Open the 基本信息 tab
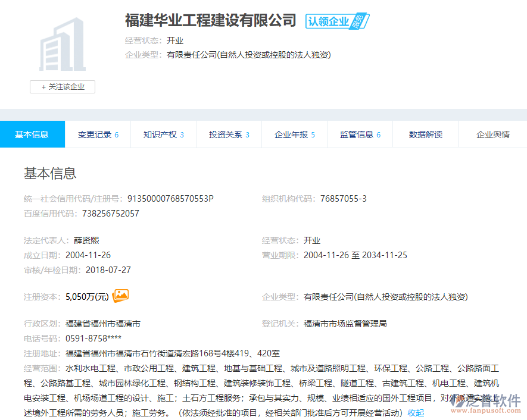This screenshot has width=527, height=420. coord(32,134)
